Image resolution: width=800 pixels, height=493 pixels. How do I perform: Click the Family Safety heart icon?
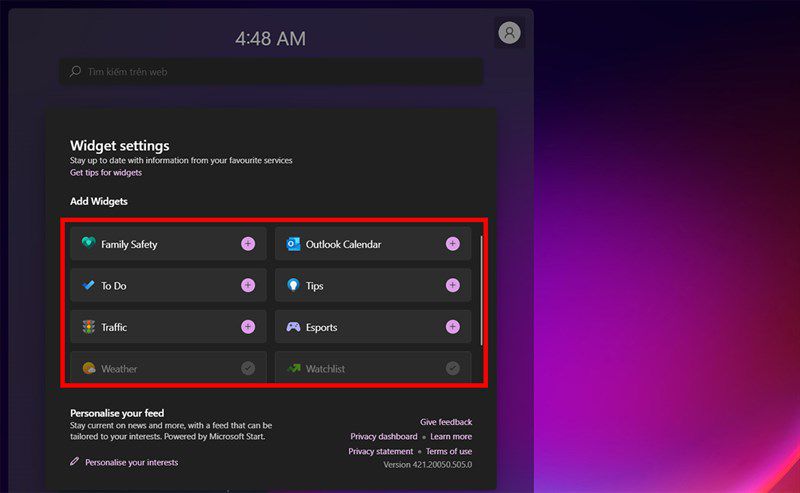(89, 243)
